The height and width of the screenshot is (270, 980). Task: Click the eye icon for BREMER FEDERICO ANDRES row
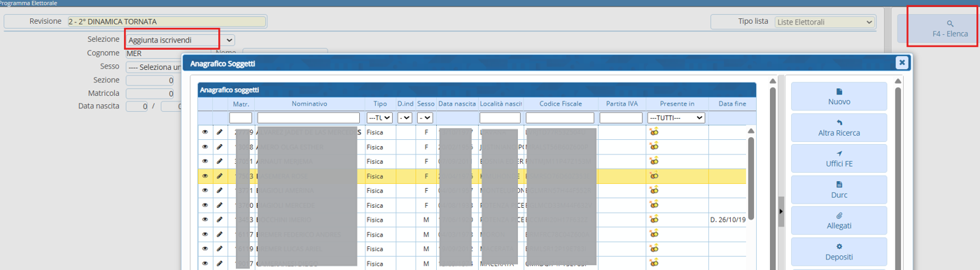click(205, 234)
